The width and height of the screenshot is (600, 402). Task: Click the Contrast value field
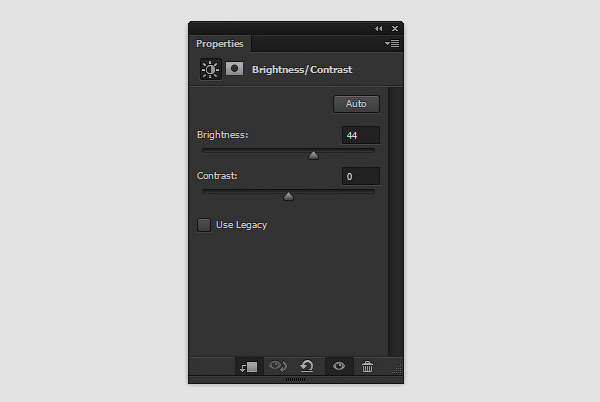361,176
